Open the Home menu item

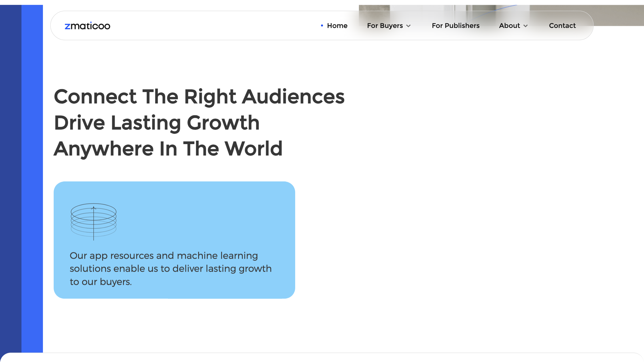pos(337,26)
